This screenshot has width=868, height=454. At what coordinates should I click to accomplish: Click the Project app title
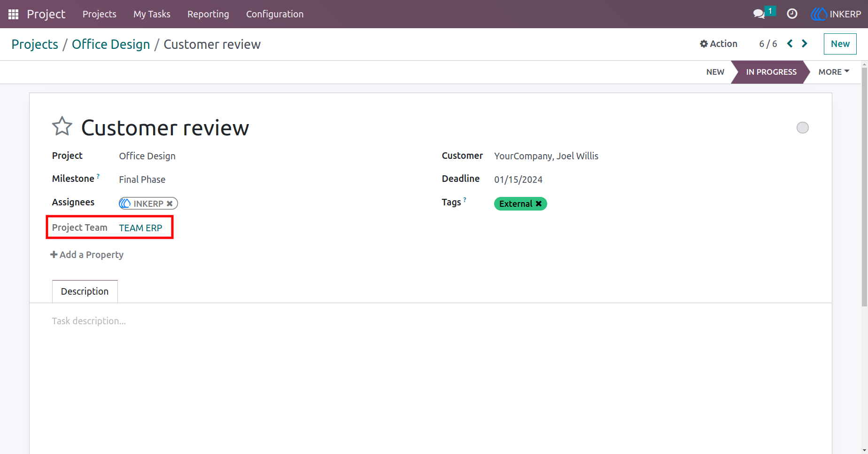[x=46, y=14]
